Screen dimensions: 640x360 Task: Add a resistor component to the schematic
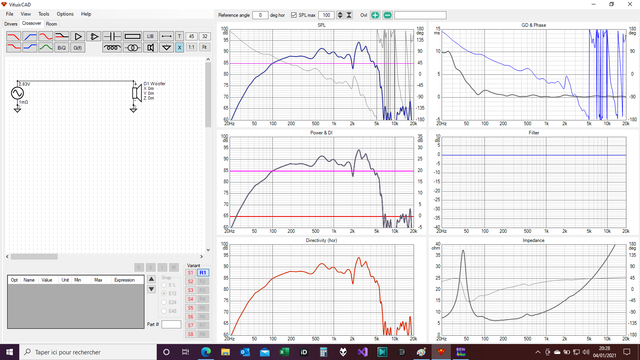click(x=132, y=36)
